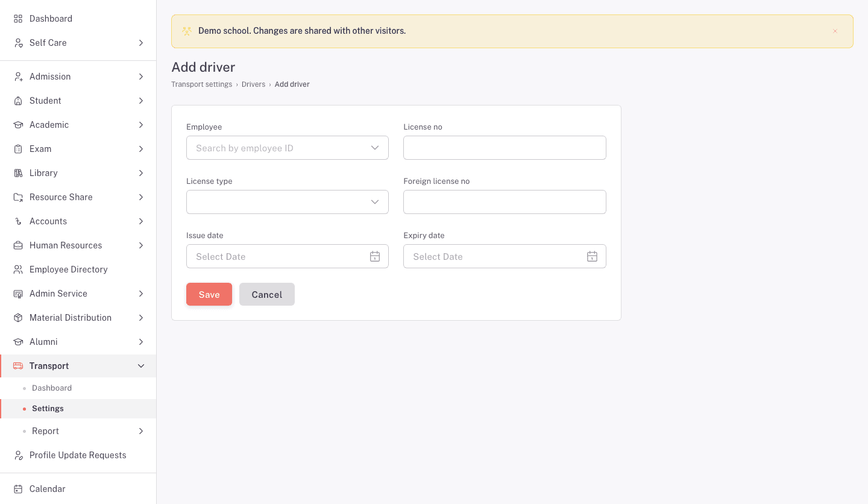Click the Employee Directory people icon

(18, 269)
